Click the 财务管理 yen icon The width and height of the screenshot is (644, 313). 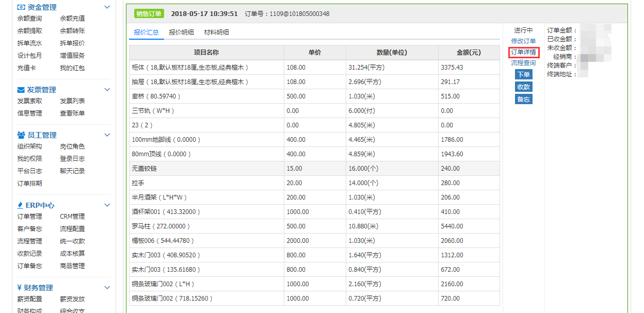(x=20, y=288)
